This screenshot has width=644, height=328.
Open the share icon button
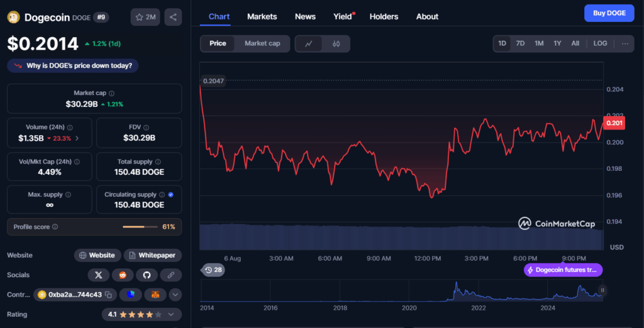tap(173, 17)
